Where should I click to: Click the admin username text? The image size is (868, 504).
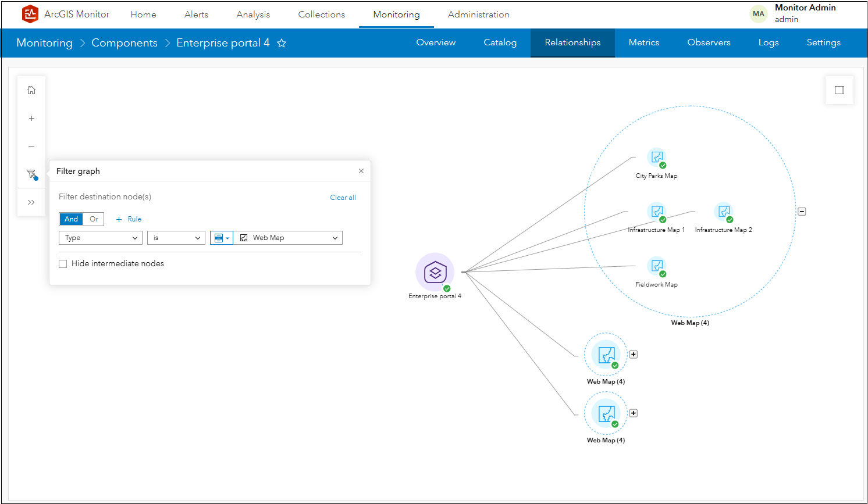pyautogui.click(x=786, y=20)
